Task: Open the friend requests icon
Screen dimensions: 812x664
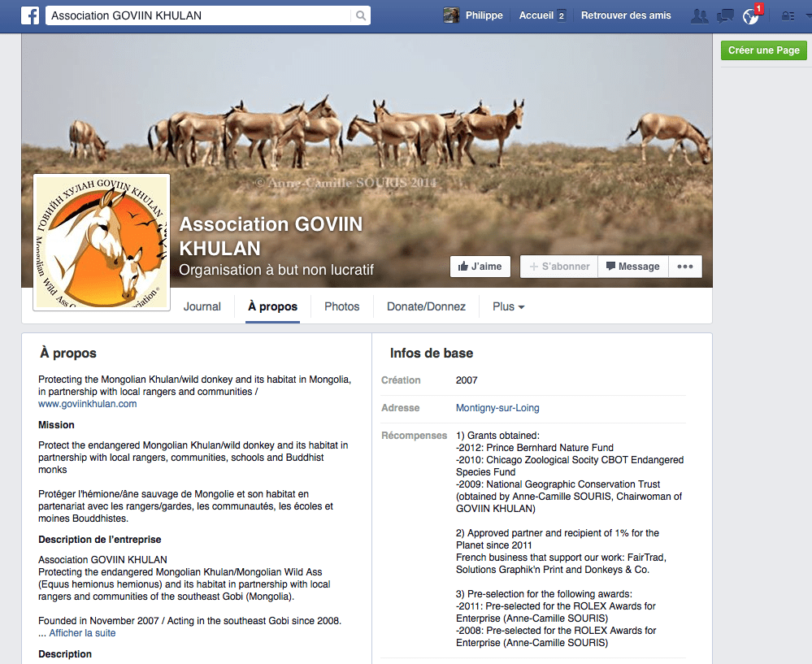Action: tap(698, 15)
